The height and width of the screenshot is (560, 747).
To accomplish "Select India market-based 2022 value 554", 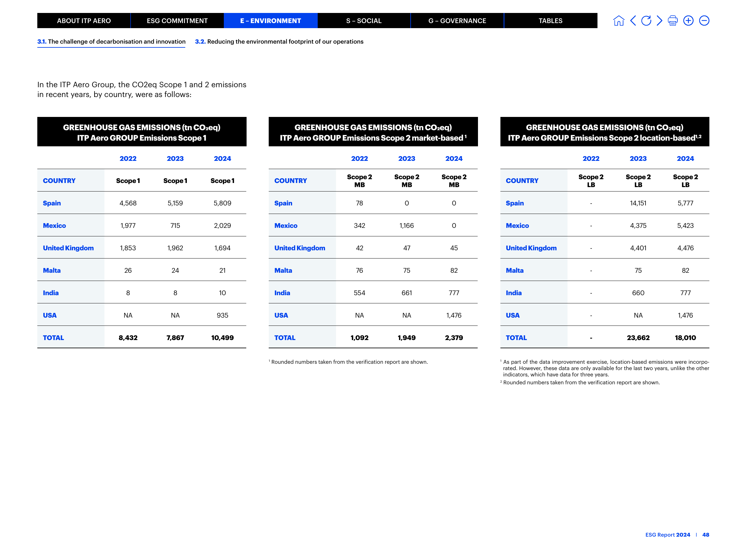I will click(359, 293).
